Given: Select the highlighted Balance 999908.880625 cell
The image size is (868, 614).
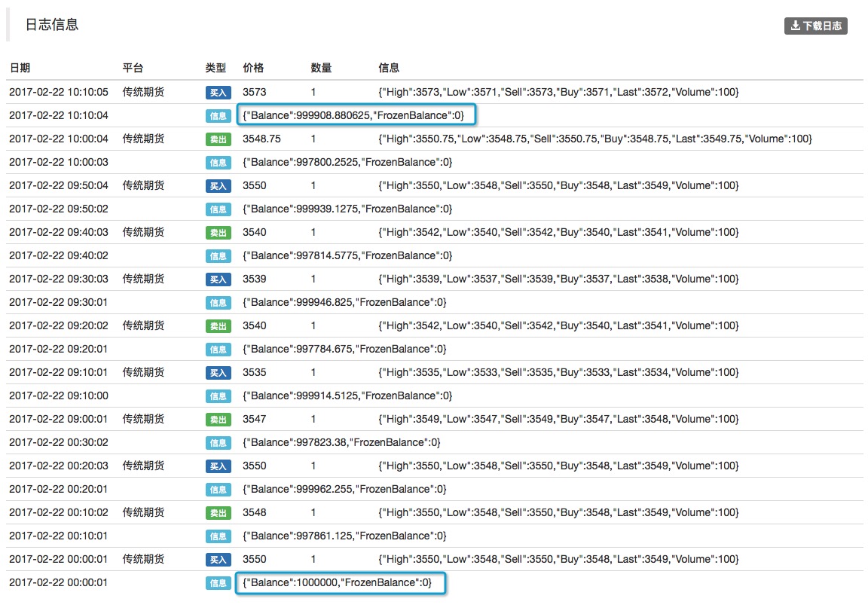Looking at the screenshot, I should 359,115.
